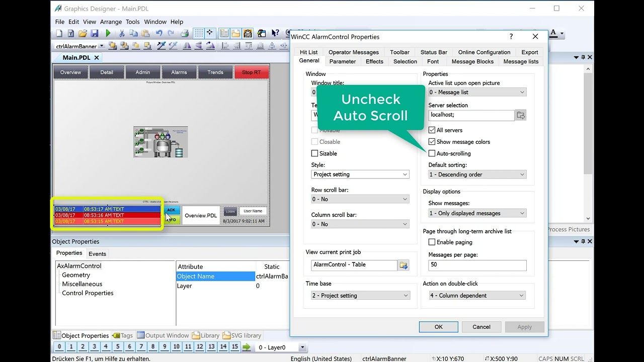The height and width of the screenshot is (362, 644).
Task: Toggle the snap to grid icon
Action: 210,34
